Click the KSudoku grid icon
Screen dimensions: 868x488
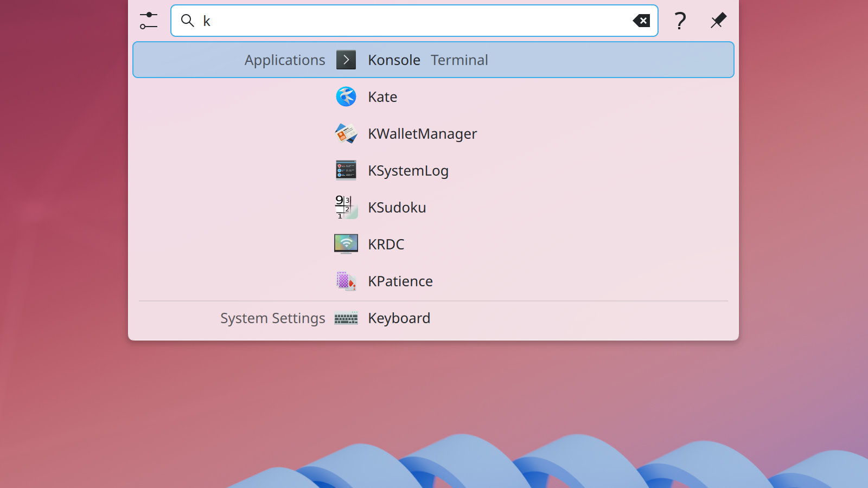(x=346, y=207)
